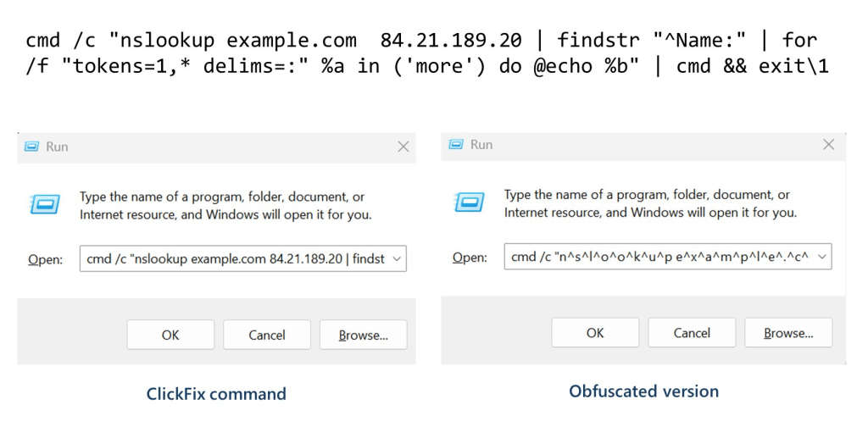Close the right obfuscated Run dialog
Image resolution: width=868 pixels, height=427 pixels.
pyautogui.click(x=828, y=145)
